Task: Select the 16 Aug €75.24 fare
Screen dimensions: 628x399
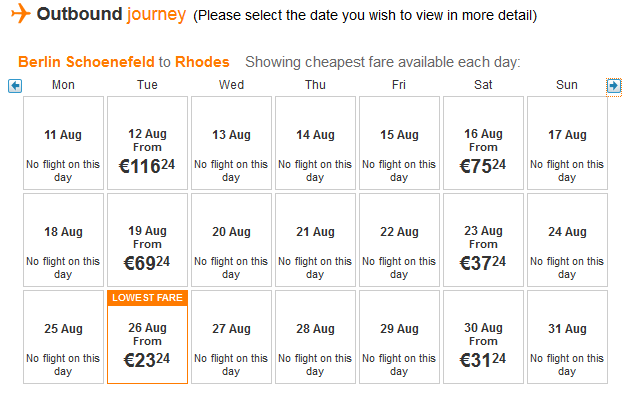Action: pos(483,143)
